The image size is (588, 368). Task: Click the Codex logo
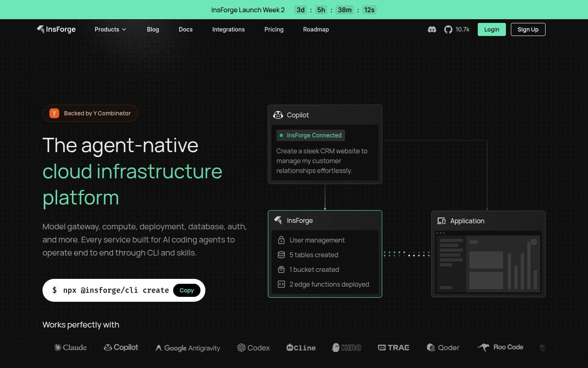254,348
